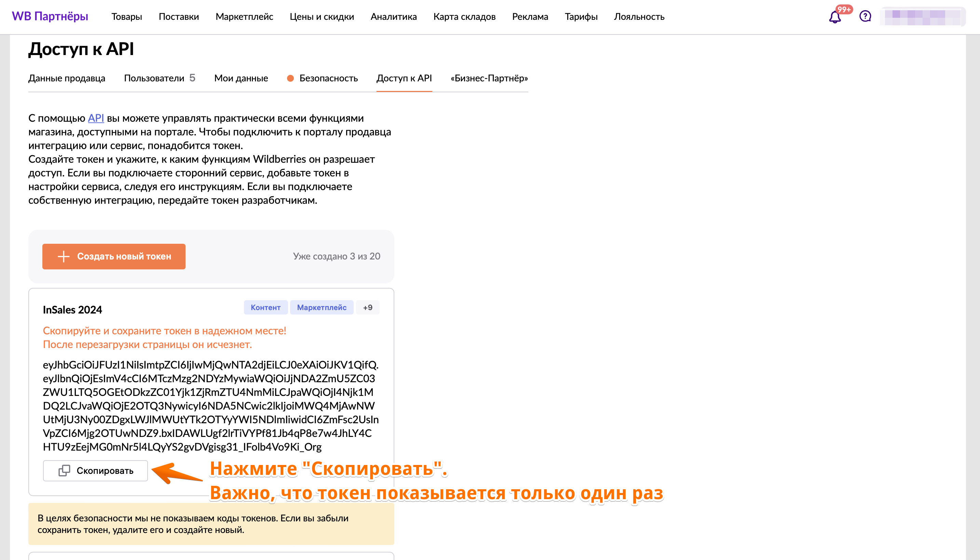Open the Аналитика menu item

click(394, 16)
